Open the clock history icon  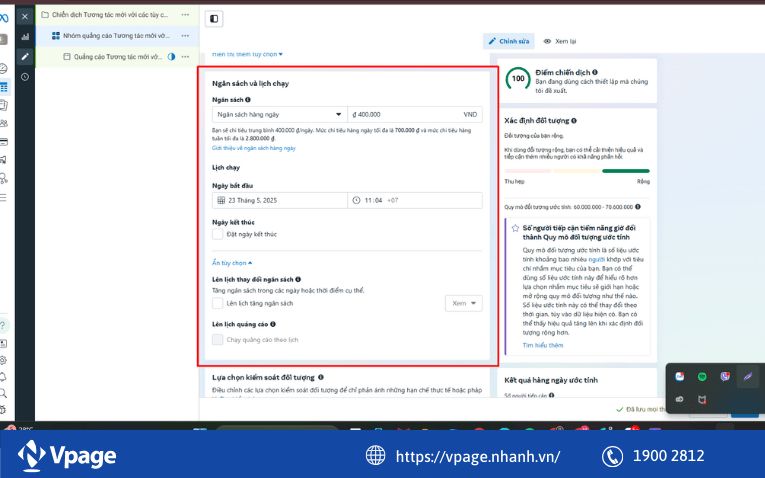point(25,77)
